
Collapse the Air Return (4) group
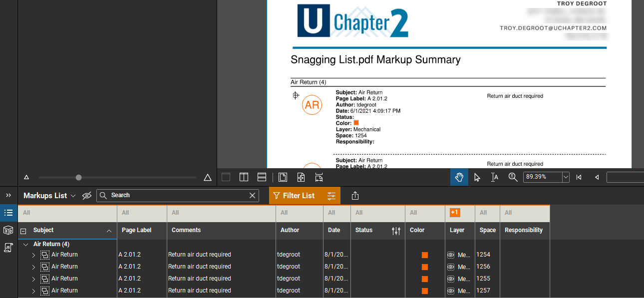25,244
